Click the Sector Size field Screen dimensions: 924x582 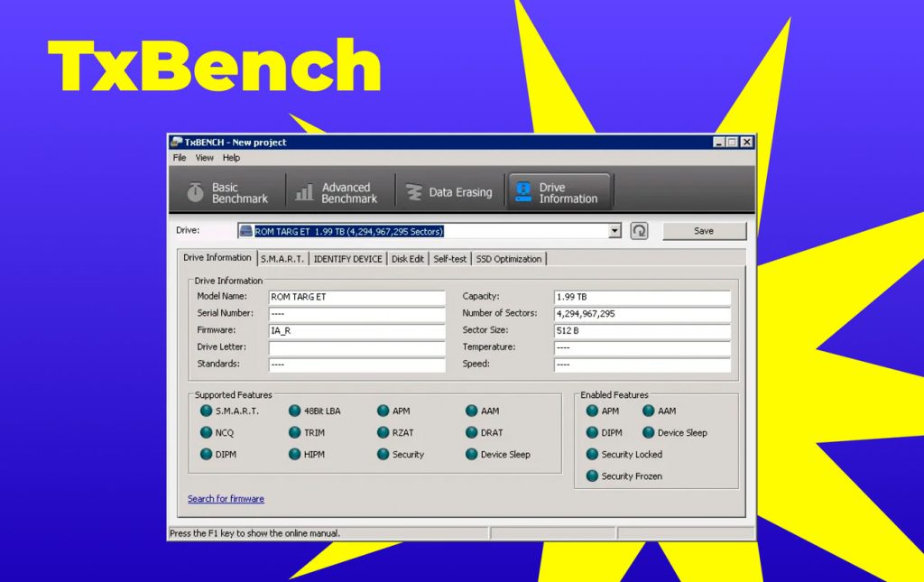pyautogui.click(x=642, y=330)
